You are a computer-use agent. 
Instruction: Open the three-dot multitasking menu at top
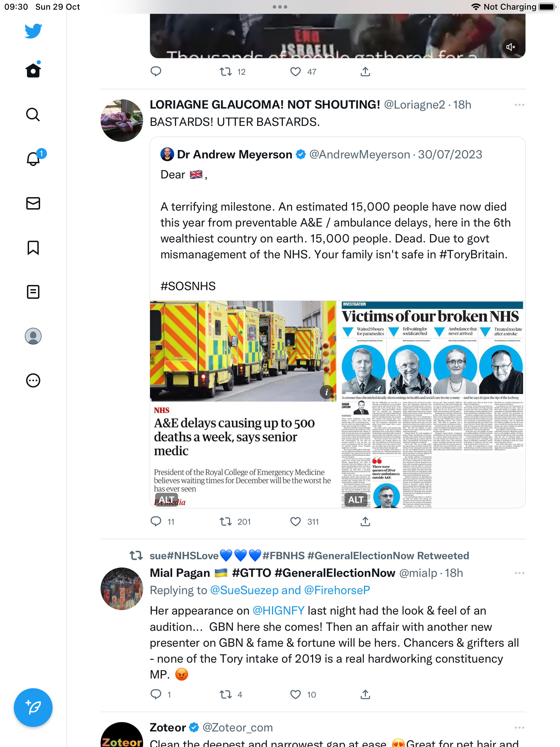point(280,7)
